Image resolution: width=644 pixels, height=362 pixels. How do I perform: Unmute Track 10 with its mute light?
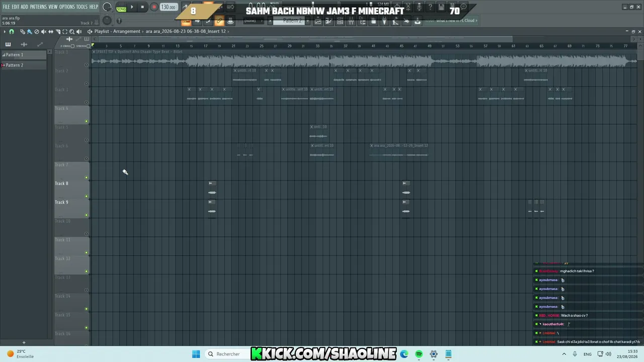click(x=87, y=234)
